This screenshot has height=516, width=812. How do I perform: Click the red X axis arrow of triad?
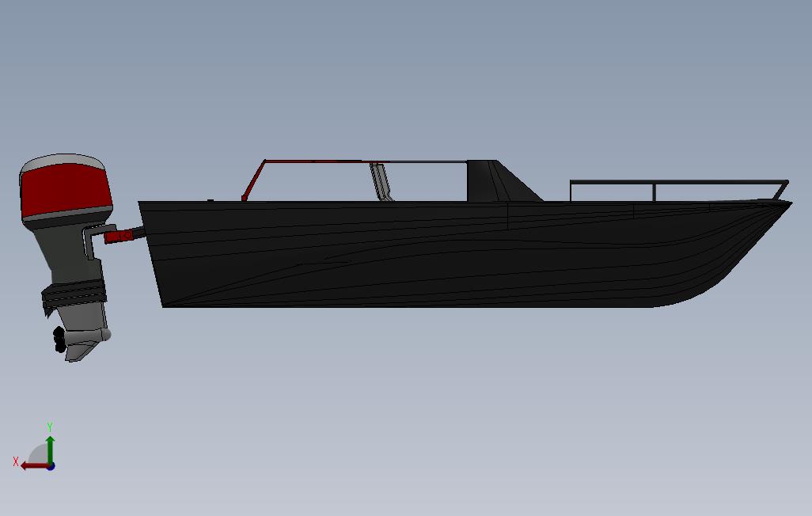(34, 466)
